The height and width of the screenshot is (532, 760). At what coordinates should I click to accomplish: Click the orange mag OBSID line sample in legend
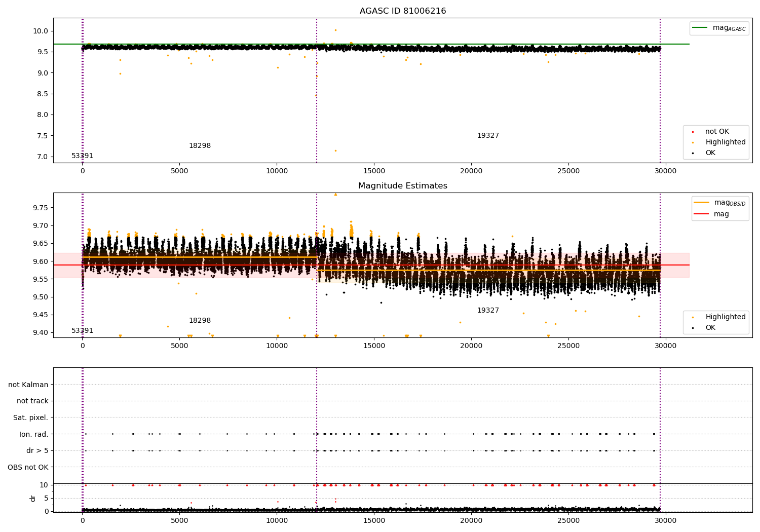click(x=701, y=203)
